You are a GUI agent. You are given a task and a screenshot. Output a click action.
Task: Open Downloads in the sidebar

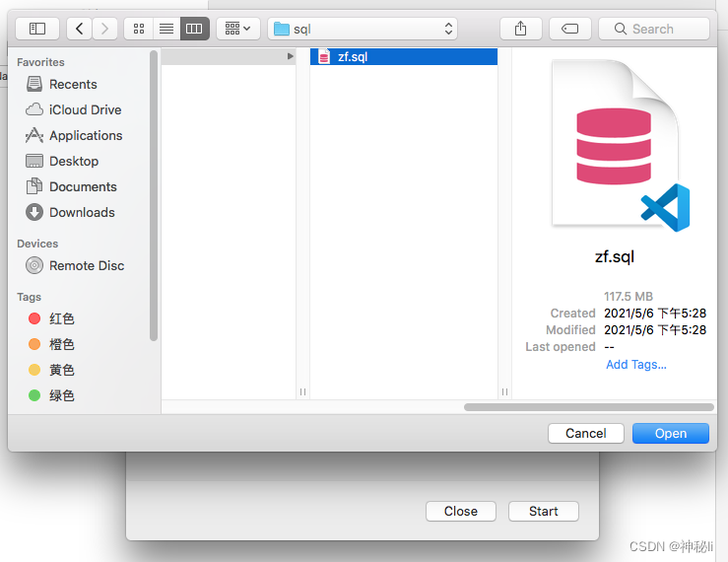click(x=82, y=212)
